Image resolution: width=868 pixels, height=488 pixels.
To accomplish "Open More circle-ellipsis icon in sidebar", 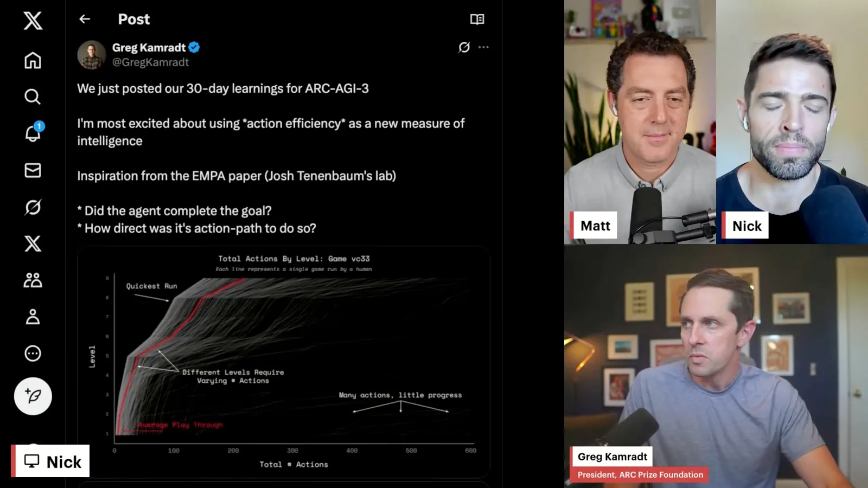I will click(33, 354).
